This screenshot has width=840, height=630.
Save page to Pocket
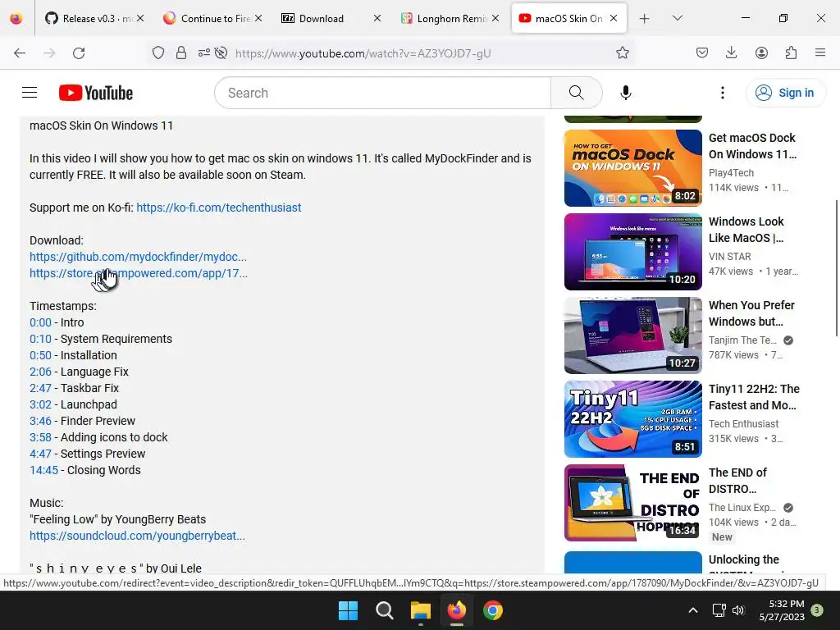point(702,53)
